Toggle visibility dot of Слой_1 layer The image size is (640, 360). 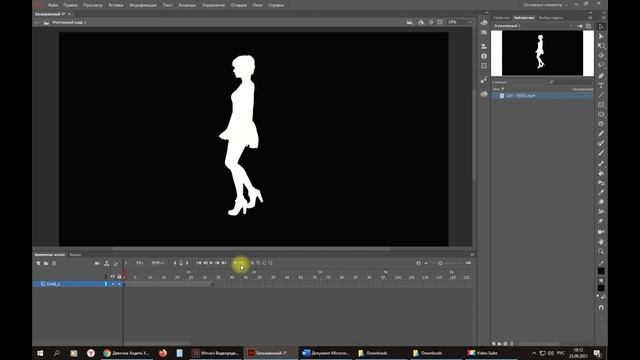(113, 284)
